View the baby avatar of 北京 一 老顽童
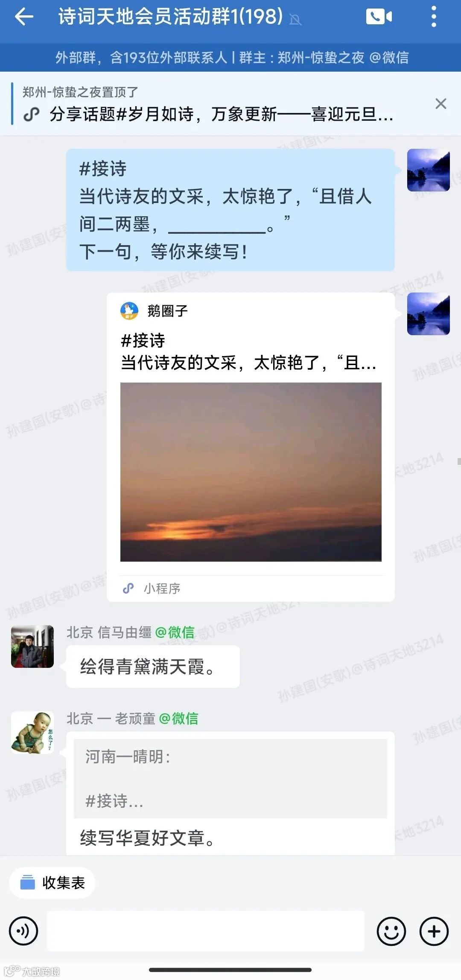Image resolution: width=461 pixels, height=980 pixels. pos(32,732)
